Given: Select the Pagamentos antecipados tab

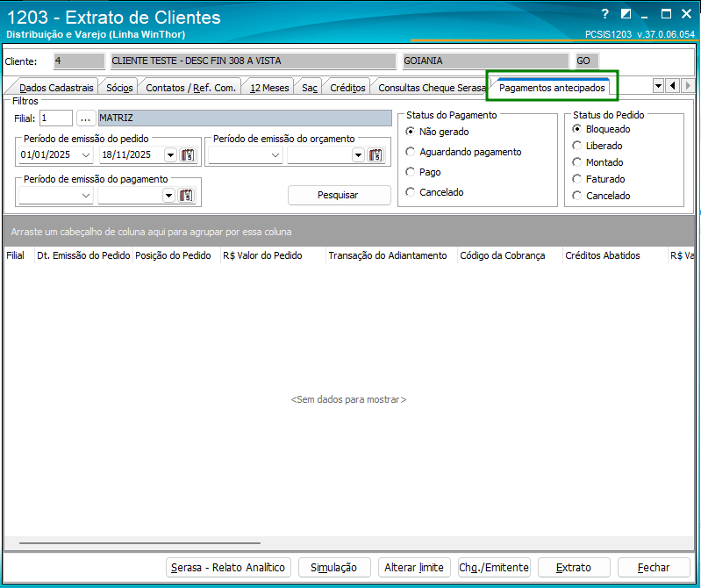Looking at the screenshot, I should click(x=552, y=88).
